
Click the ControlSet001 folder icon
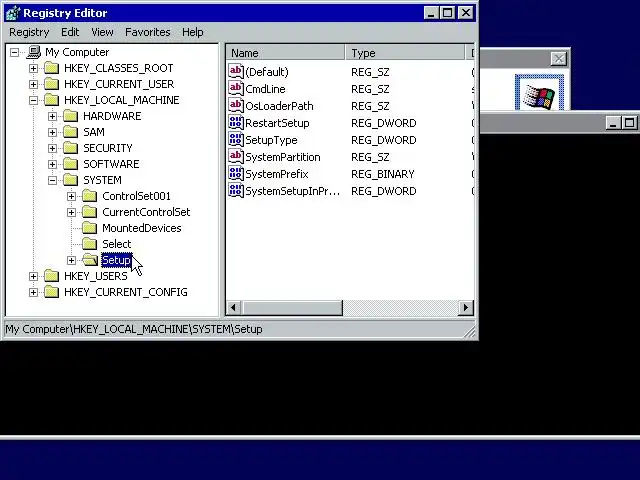tap(89, 196)
